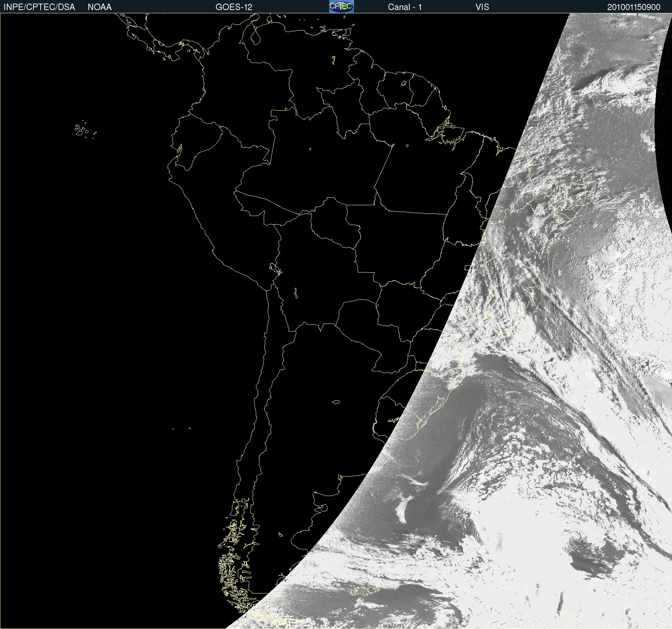Click the 201001150900 timestamp
This screenshot has height=629, width=672.
(634, 7)
